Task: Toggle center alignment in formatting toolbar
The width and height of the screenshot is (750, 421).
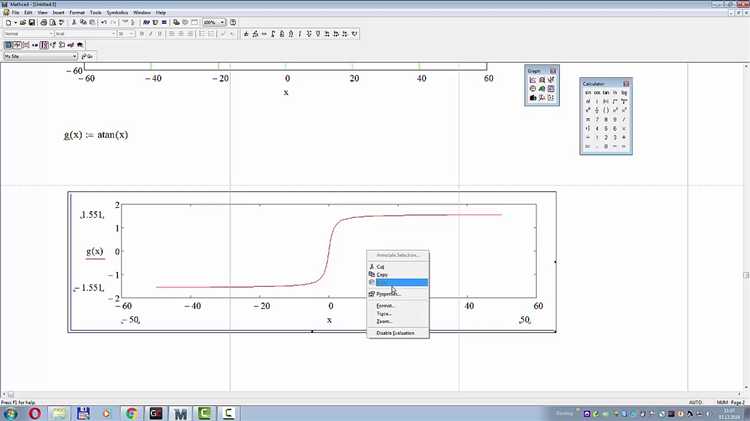Action: coord(181,34)
